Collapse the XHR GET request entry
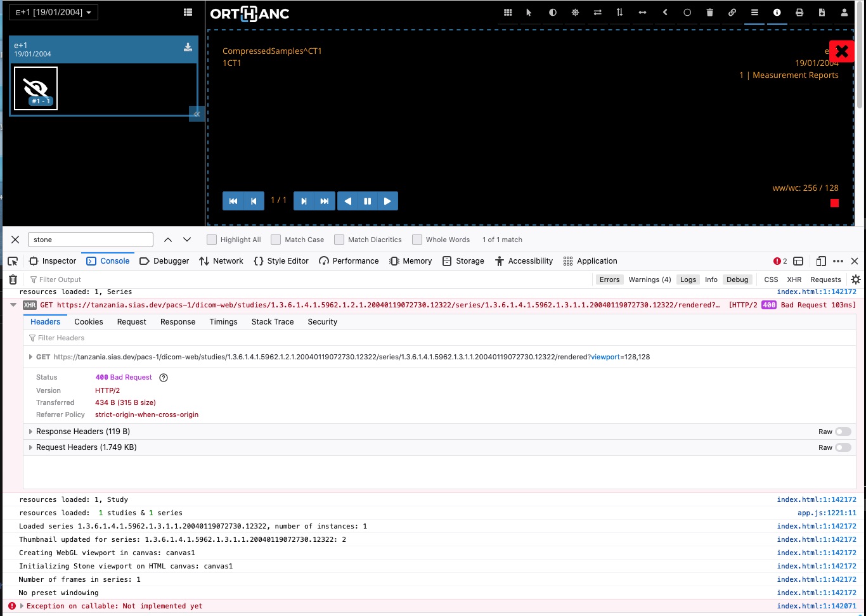 [13, 305]
